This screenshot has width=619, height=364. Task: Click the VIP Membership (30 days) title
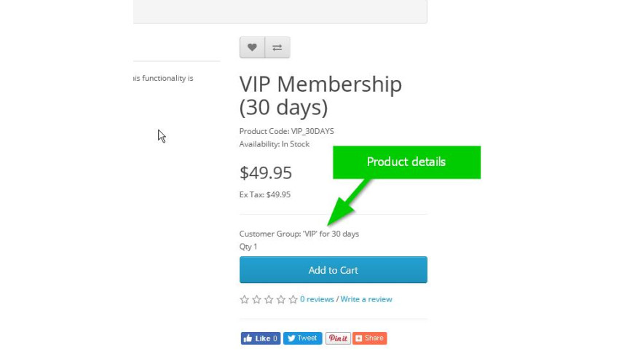point(320,95)
